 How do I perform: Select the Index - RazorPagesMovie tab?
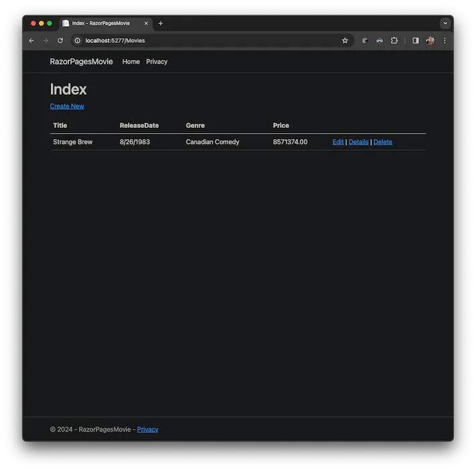100,23
